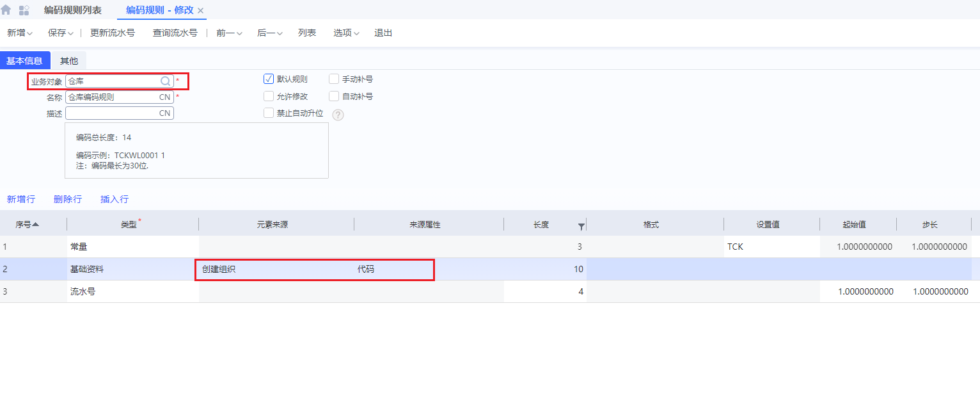The height and width of the screenshot is (415, 980).
Task: Open the 编码规则列表 tab
Action: pos(73,10)
